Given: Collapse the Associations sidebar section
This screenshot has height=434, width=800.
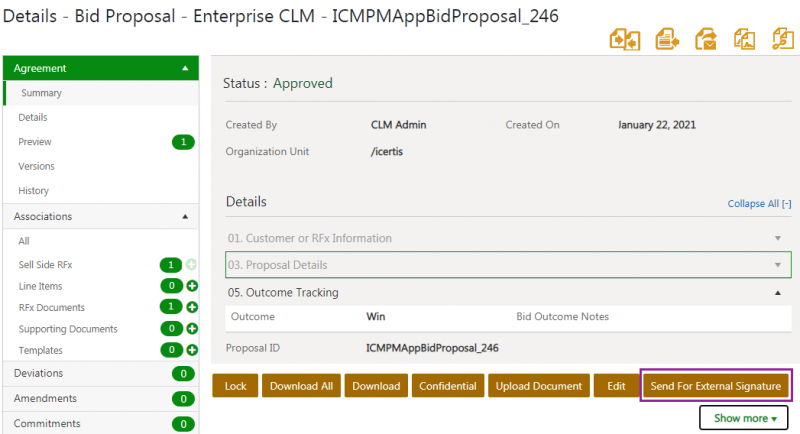Looking at the screenshot, I should click(184, 216).
